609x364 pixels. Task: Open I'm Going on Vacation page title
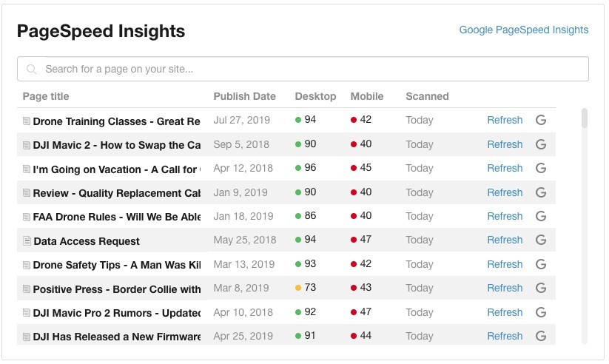116,169
